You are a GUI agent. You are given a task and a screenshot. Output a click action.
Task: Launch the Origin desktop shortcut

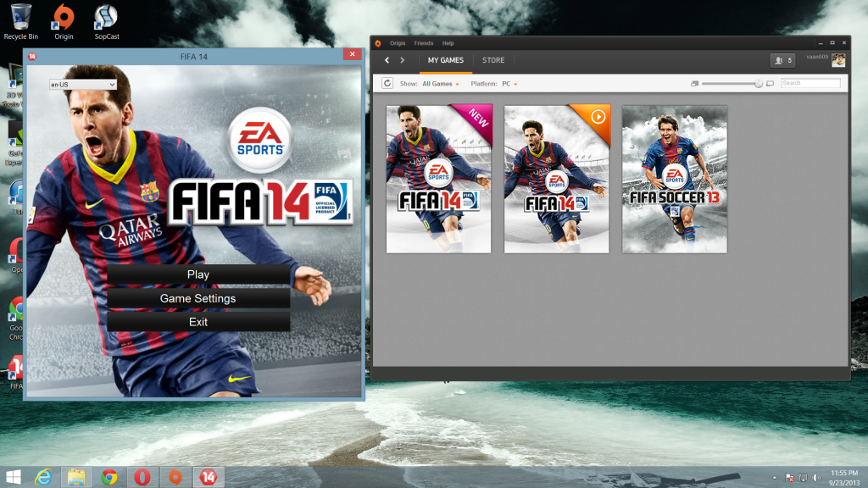(x=64, y=21)
